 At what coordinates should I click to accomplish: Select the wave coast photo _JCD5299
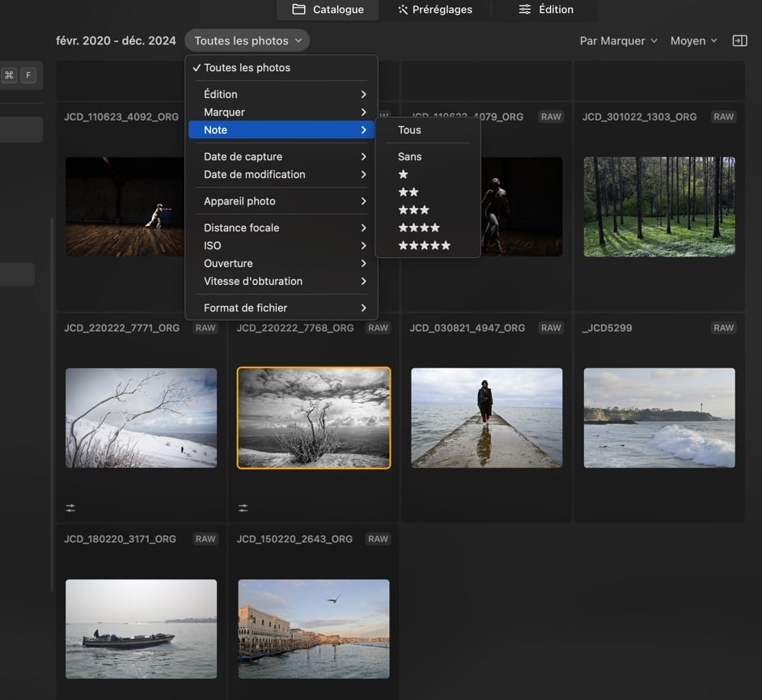point(659,418)
